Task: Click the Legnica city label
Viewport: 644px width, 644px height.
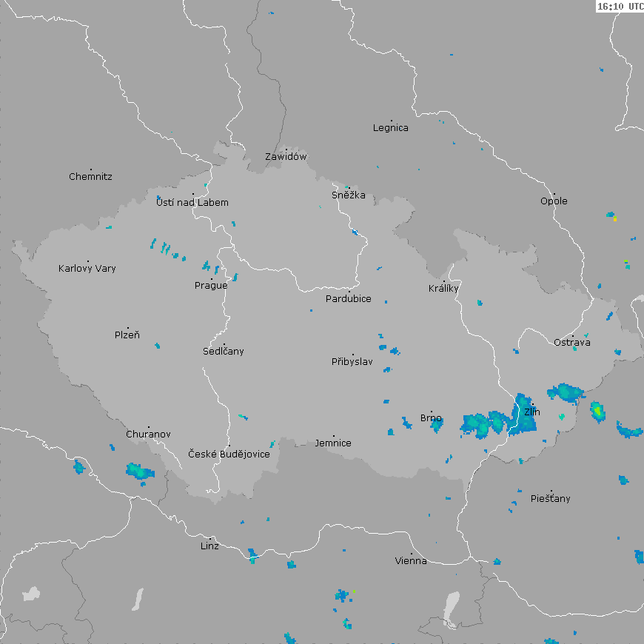Action: coord(390,128)
